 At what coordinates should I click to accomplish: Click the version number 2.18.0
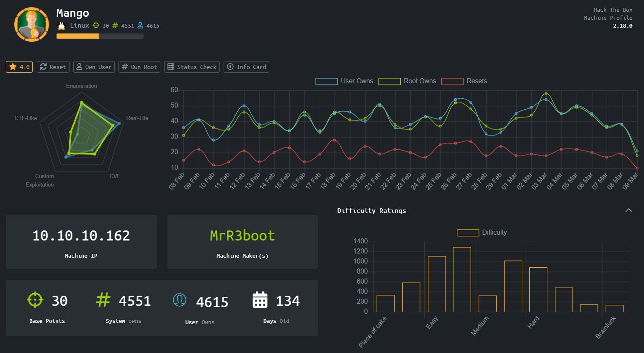tap(623, 26)
